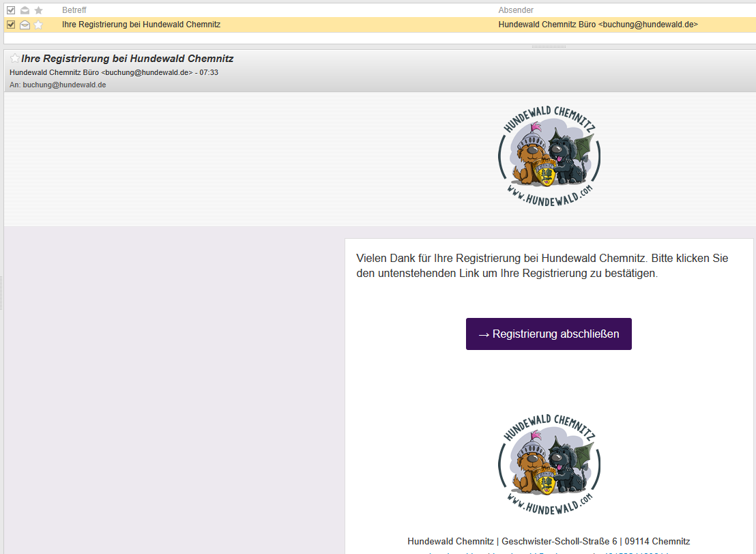Star the email in the message list row
Viewport: 756px width, 554px height.
pos(39,25)
